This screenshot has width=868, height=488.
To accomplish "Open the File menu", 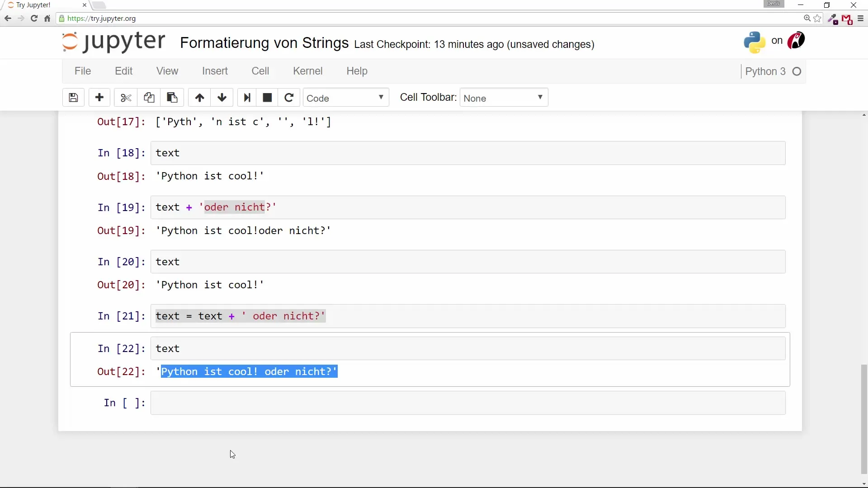I will [83, 71].
